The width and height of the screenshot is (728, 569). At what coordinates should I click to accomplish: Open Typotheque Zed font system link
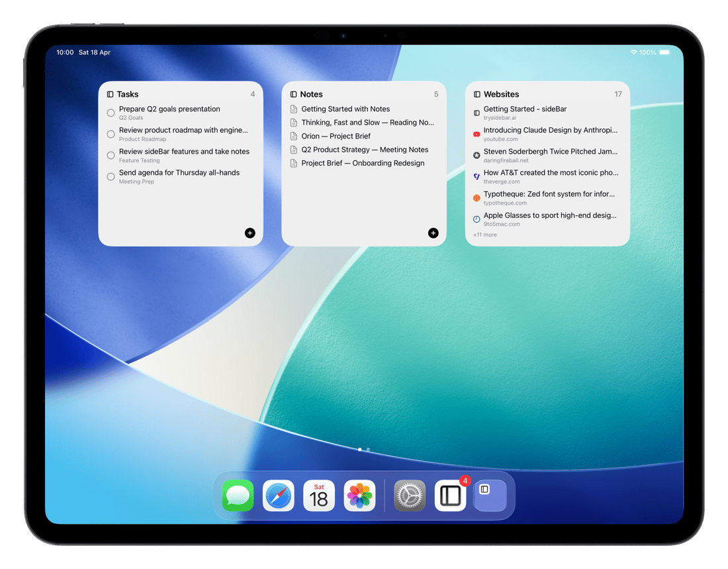(549, 194)
